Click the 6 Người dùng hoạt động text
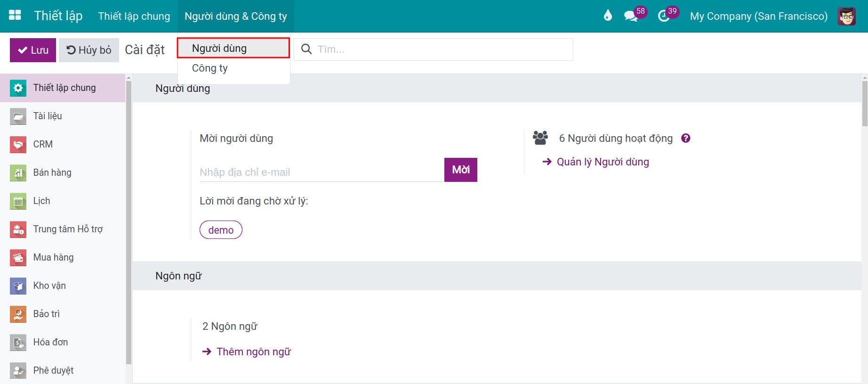The image size is (868, 384). (x=616, y=138)
